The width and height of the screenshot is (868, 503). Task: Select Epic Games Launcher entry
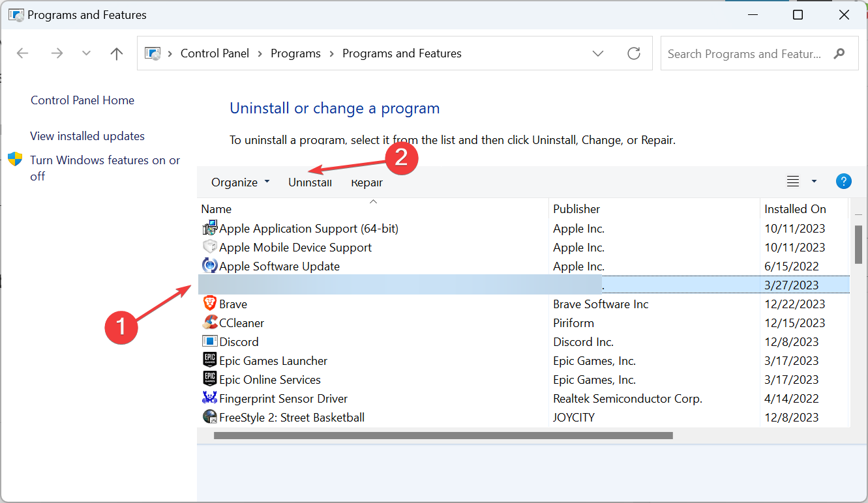click(x=273, y=361)
